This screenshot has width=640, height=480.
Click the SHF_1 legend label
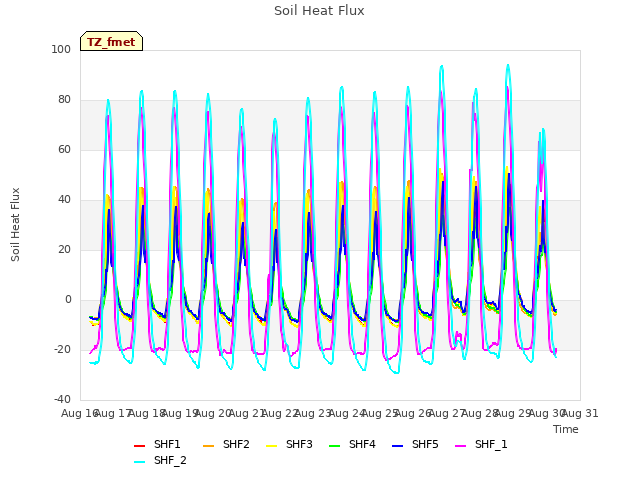[491, 444]
